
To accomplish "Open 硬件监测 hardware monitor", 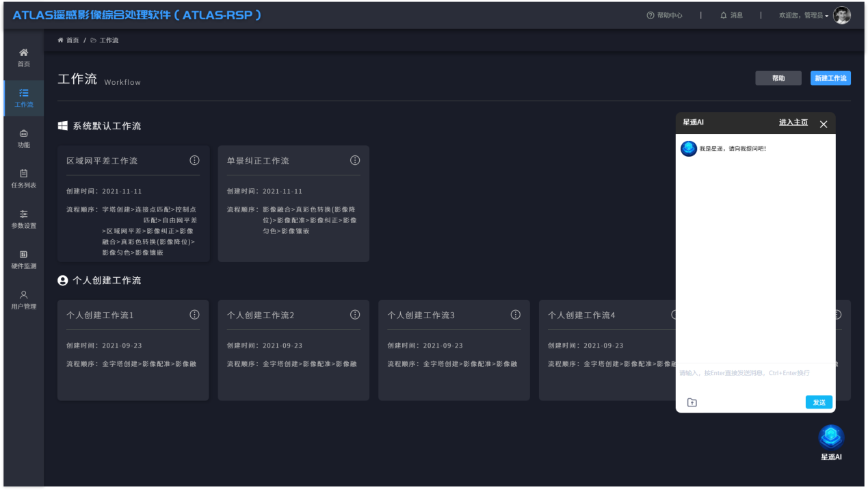I will point(23,259).
